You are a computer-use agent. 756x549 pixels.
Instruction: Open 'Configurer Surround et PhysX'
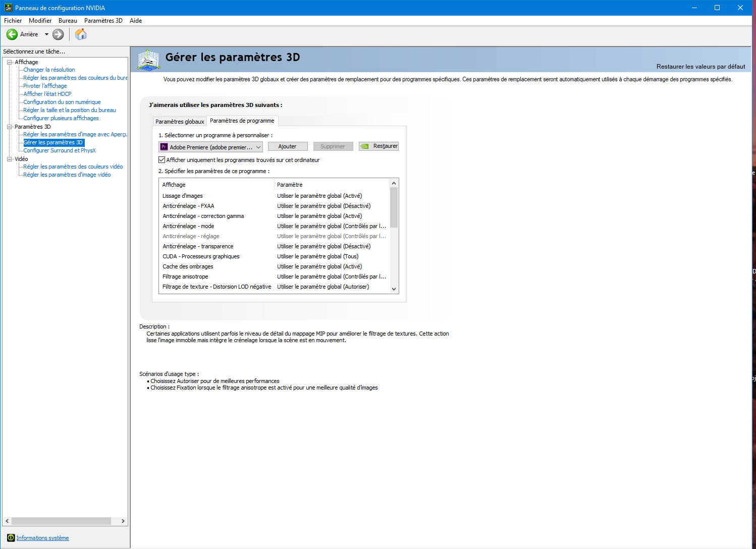tap(60, 150)
